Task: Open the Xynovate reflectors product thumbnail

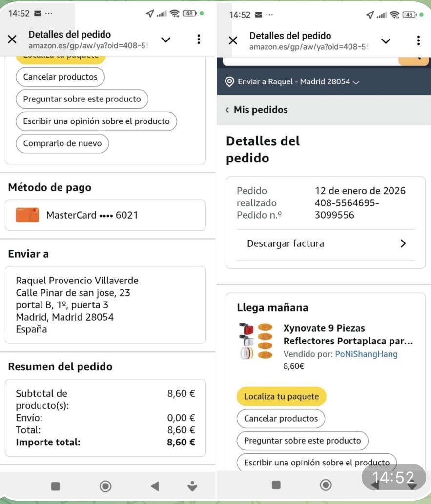Action: (x=256, y=341)
